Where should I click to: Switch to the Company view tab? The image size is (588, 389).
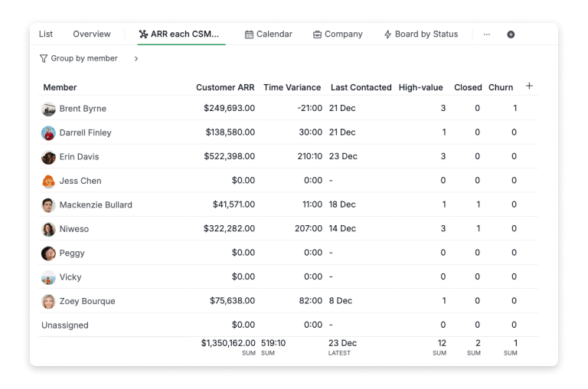(x=338, y=34)
